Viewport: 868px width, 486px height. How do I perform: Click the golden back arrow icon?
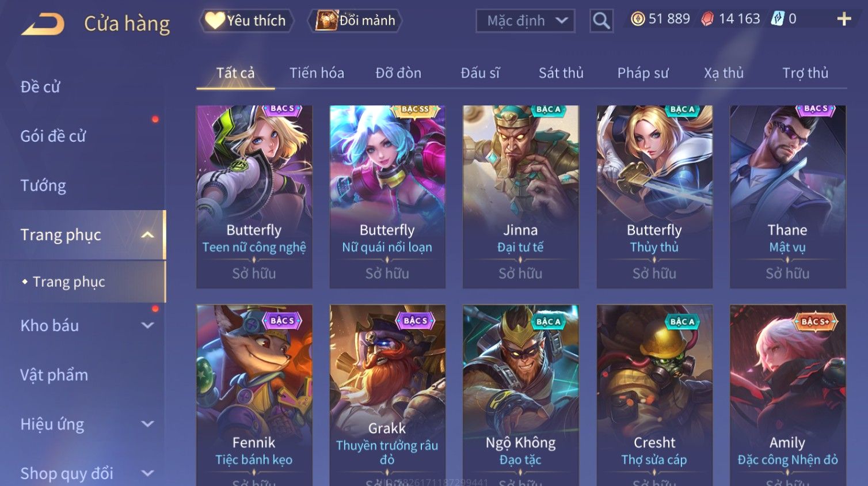tap(43, 24)
